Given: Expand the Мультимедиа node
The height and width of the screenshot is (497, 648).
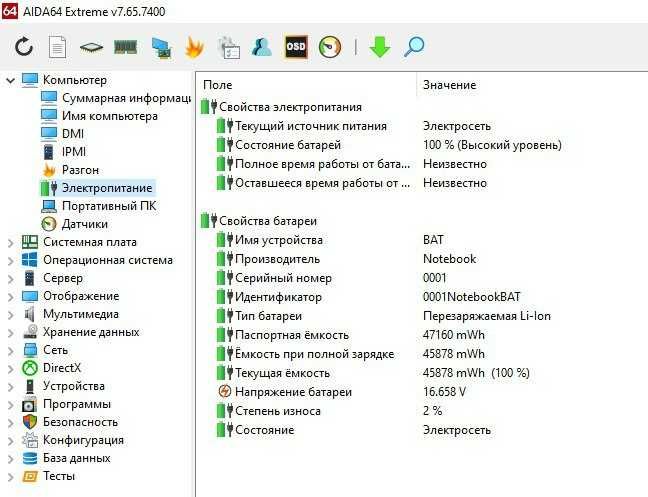Looking at the screenshot, I should pos(11,314).
